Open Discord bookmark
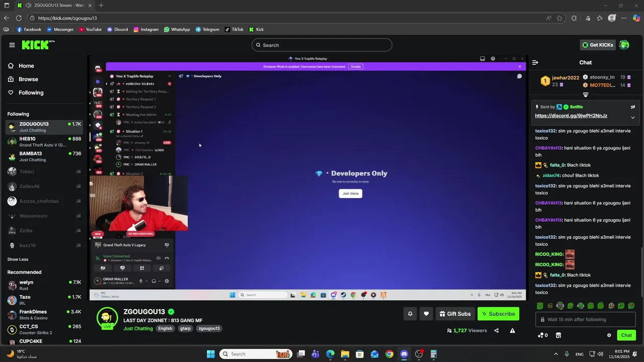 (x=118, y=30)
